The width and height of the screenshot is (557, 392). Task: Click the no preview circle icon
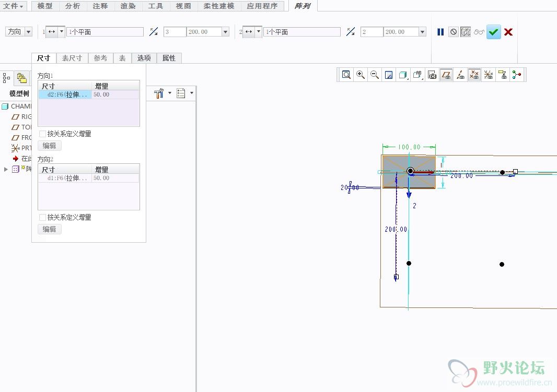click(453, 32)
